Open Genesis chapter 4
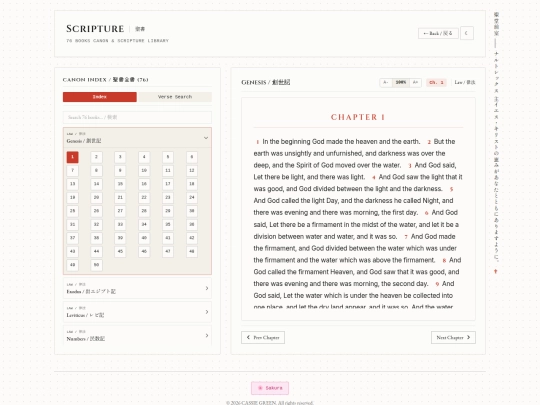The height and width of the screenshot is (405, 540). 144,157
